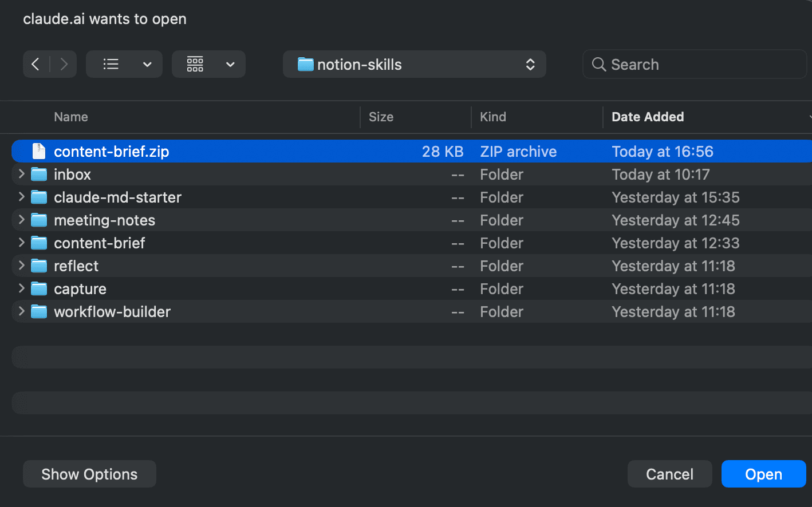The width and height of the screenshot is (812, 507).
Task: Expand the capture folder
Action: click(x=21, y=288)
